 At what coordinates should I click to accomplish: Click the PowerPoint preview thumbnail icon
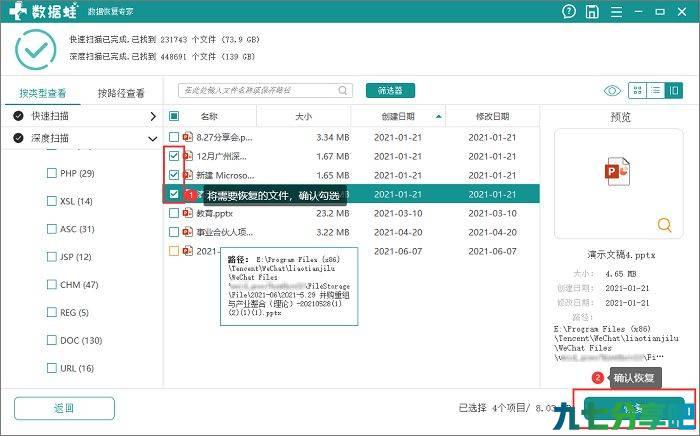point(617,171)
